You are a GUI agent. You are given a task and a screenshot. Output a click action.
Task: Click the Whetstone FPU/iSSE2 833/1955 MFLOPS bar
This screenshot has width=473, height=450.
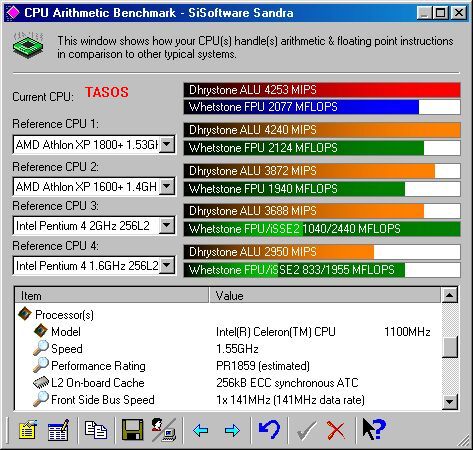pyautogui.click(x=322, y=270)
